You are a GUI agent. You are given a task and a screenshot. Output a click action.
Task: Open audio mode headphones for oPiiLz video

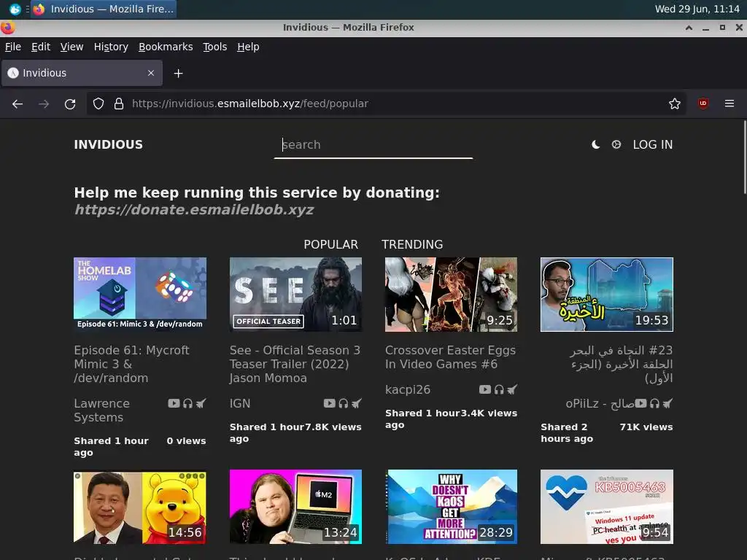pos(654,404)
